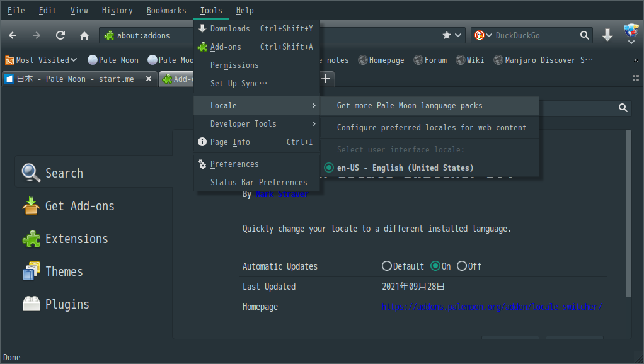
Task: Open the Themes category
Action: coord(94,271)
